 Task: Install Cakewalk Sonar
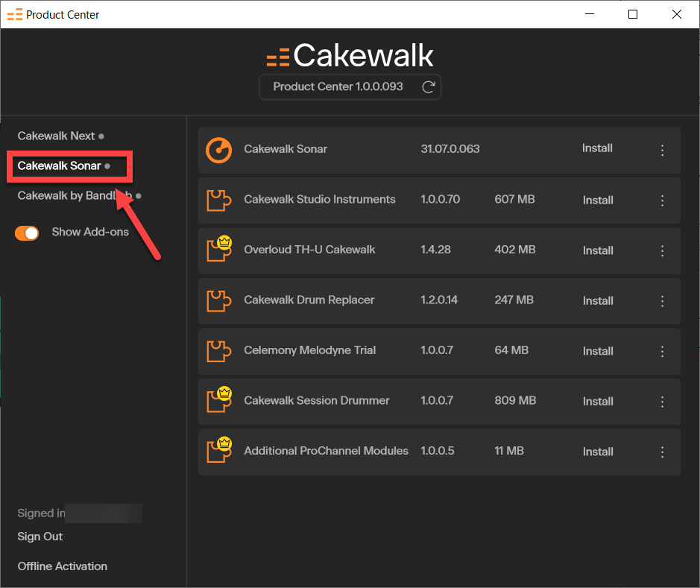coord(597,148)
